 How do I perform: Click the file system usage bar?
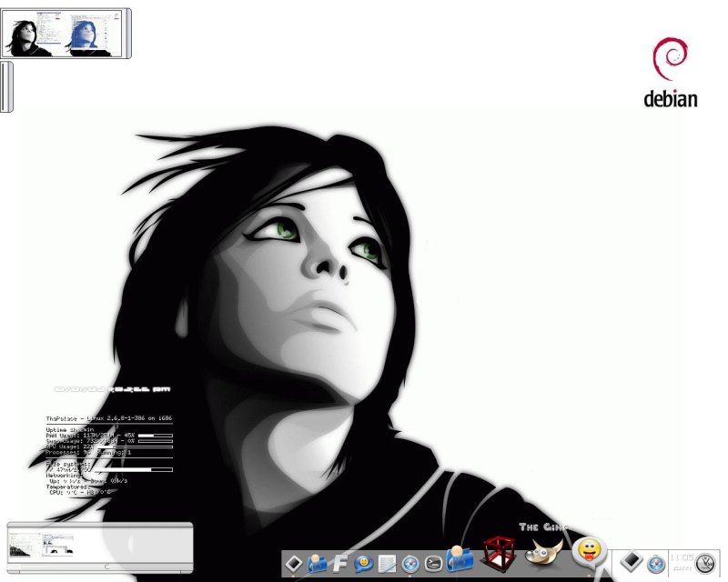tap(135, 469)
